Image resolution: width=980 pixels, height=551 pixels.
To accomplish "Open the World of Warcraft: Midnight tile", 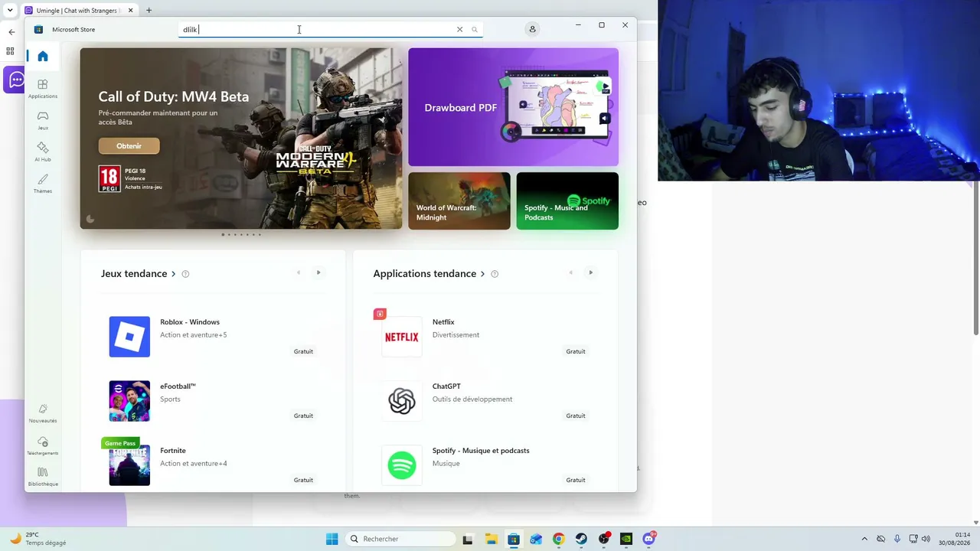I will click(x=459, y=201).
